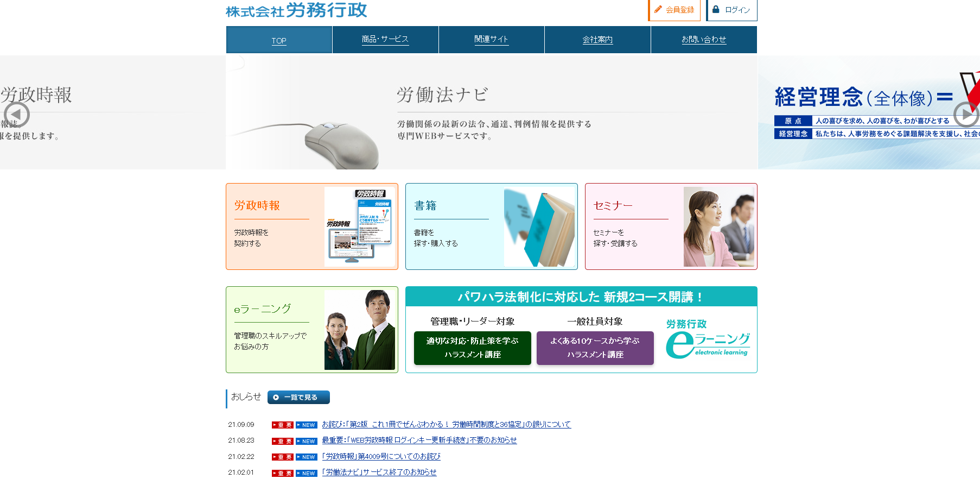Open the green 適切な対応・防止策を学ぶ harassment course
Viewport: 980px width, 485px height.
473,348
